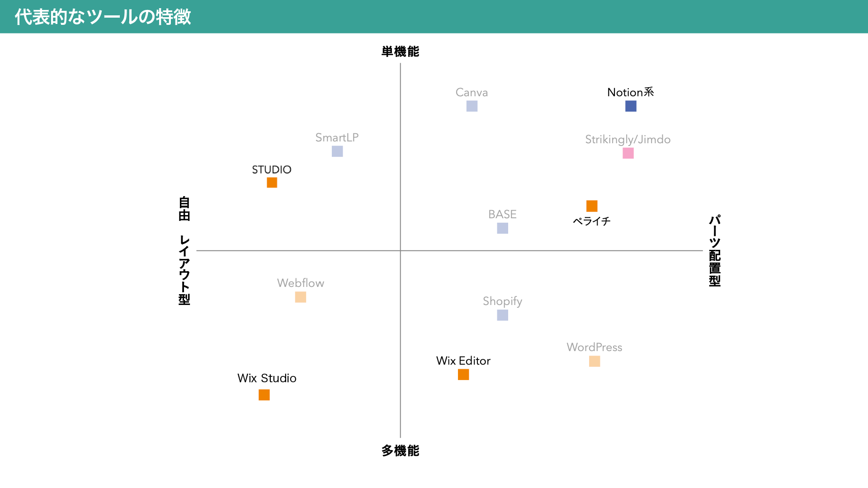Click the light blue Canva square
The width and height of the screenshot is (868, 488).
(472, 106)
